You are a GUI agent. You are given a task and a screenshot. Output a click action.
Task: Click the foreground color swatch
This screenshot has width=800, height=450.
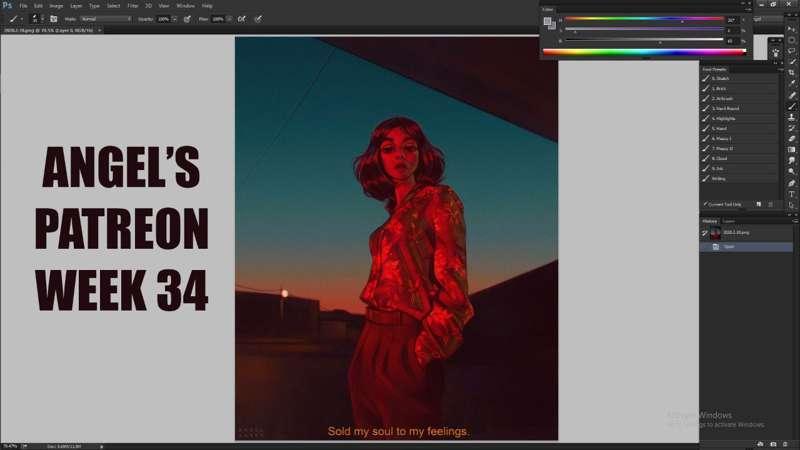[x=547, y=21]
